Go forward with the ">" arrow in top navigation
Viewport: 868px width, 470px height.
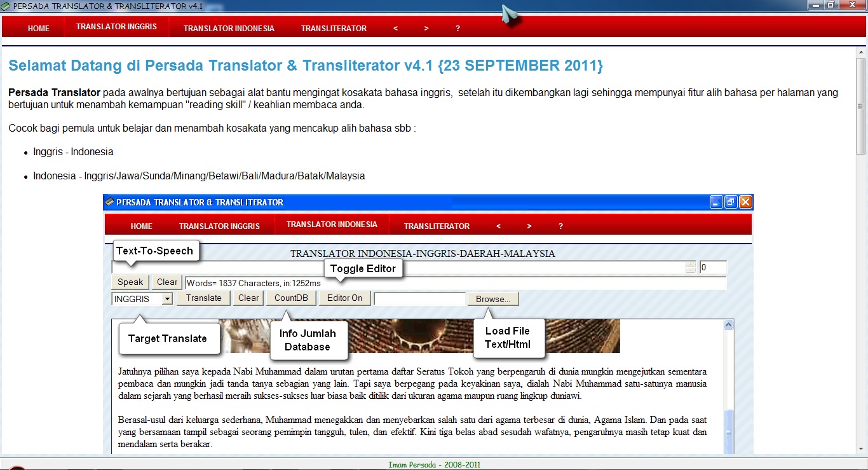tap(426, 29)
